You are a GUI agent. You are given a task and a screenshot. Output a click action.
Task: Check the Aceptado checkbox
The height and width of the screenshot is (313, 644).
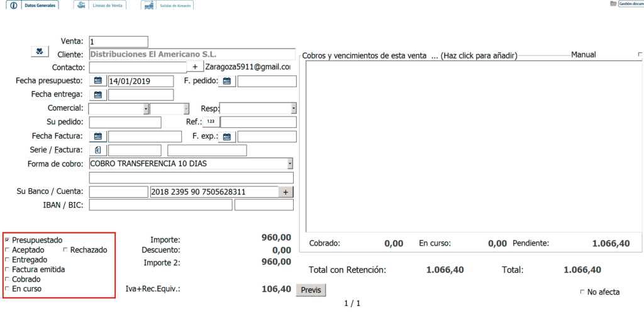7,250
